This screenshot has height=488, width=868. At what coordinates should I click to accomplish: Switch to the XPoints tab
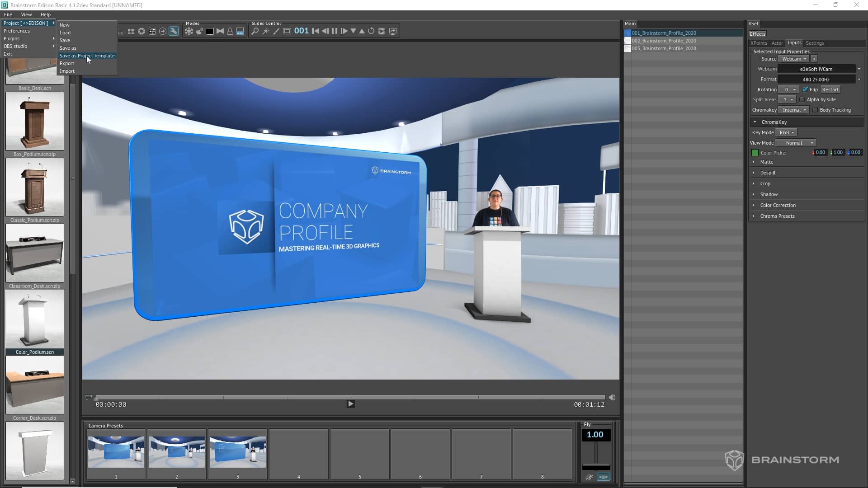coord(759,43)
